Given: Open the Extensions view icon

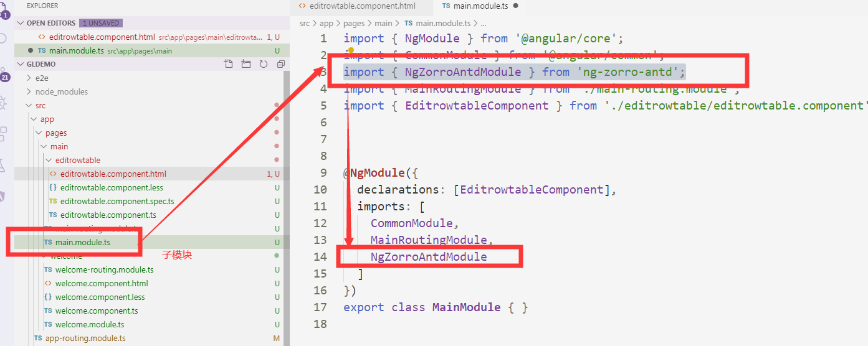Looking at the screenshot, I should pos(4,134).
